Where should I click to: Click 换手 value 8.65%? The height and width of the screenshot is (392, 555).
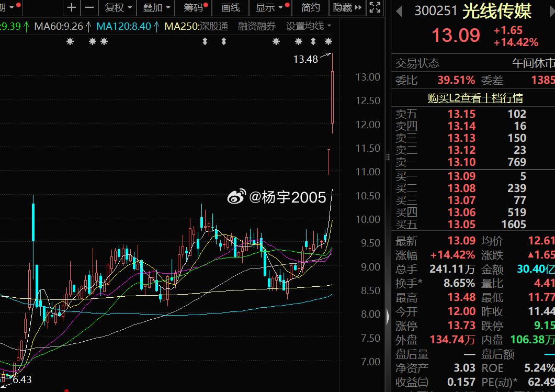[x=459, y=283]
